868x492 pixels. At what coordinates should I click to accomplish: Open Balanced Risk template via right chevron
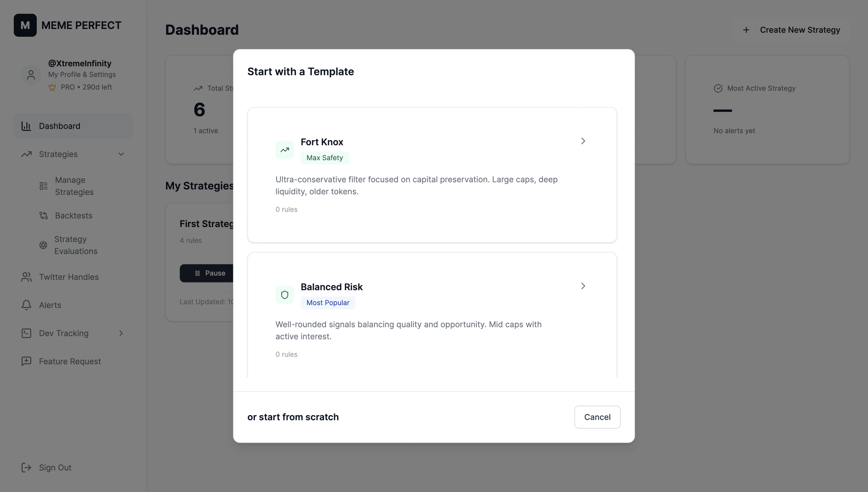pyautogui.click(x=583, y=286)
